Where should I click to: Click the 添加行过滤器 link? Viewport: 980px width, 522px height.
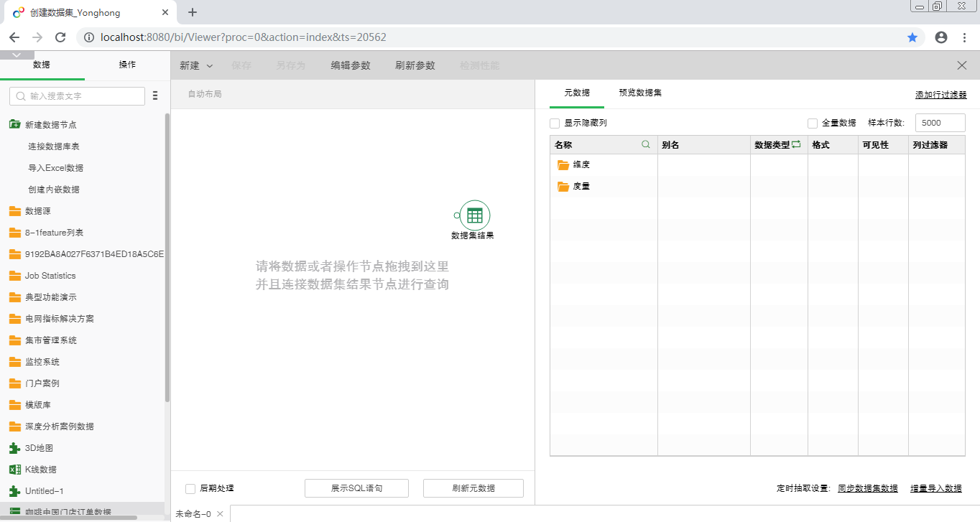941,94
